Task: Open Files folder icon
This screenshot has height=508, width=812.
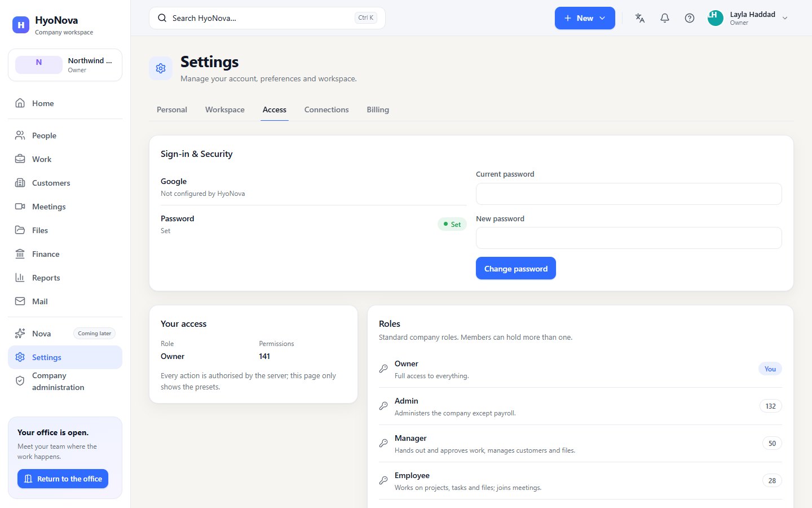Action: [x=20, y=230]
